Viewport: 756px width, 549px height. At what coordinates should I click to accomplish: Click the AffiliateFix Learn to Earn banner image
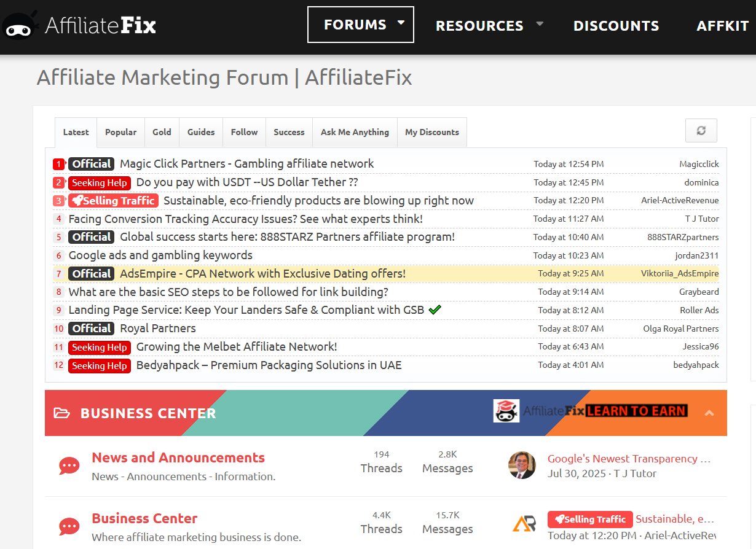click(x=590, y=411)
